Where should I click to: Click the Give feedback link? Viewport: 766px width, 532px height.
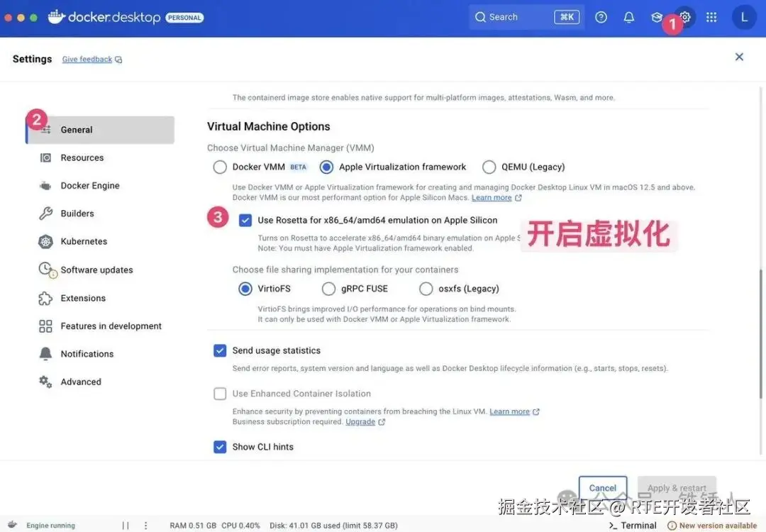[x=87, y=59]
